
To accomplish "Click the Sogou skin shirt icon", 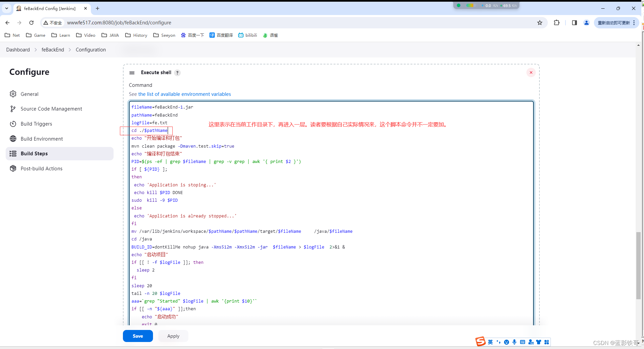I will pyautogui.click(x=538, y=342).
